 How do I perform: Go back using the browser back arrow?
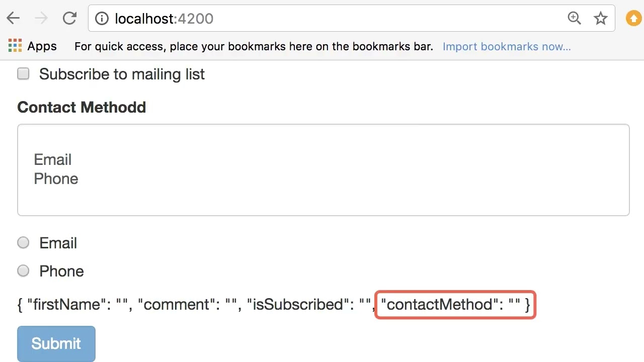coord(13,19)
